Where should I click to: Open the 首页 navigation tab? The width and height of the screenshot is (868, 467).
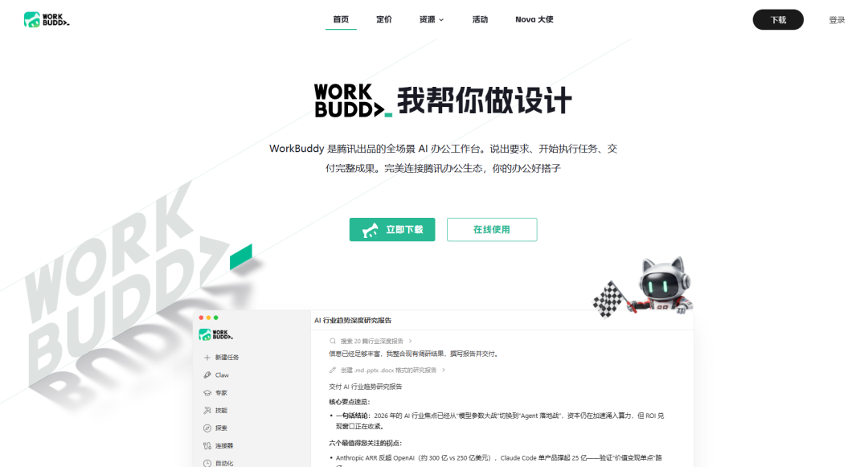(341, 19)
